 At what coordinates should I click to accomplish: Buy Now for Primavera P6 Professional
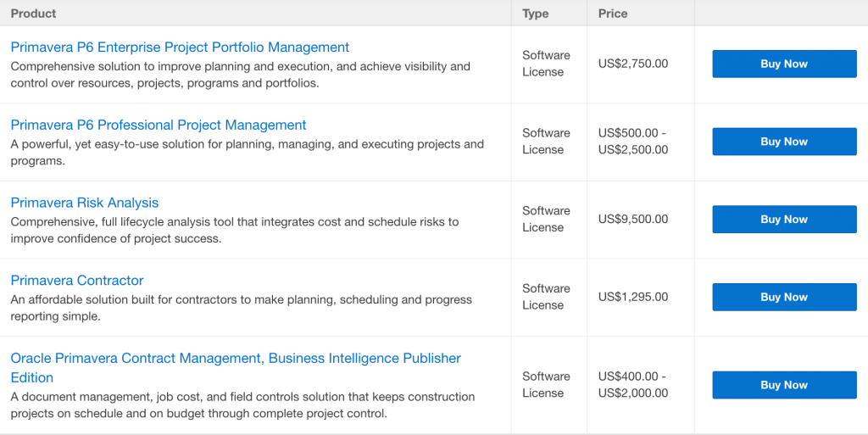784,141
